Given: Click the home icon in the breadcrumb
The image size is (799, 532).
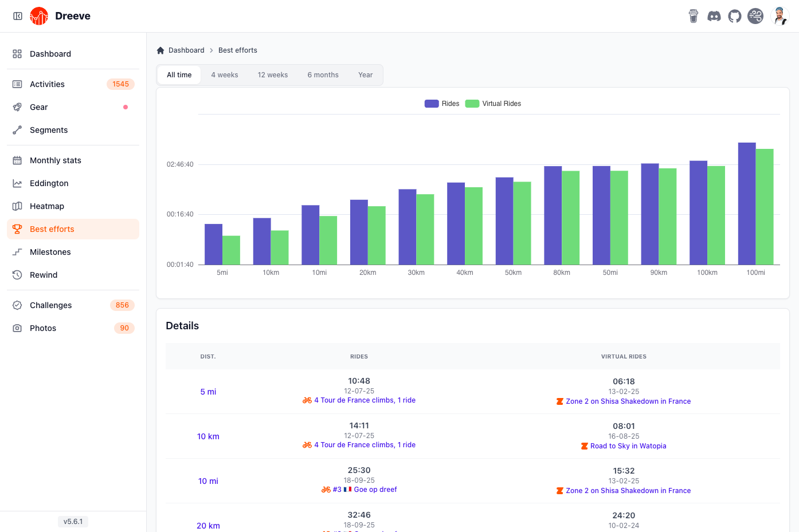Looking at the screenshot, I should (x=160, y=50).
